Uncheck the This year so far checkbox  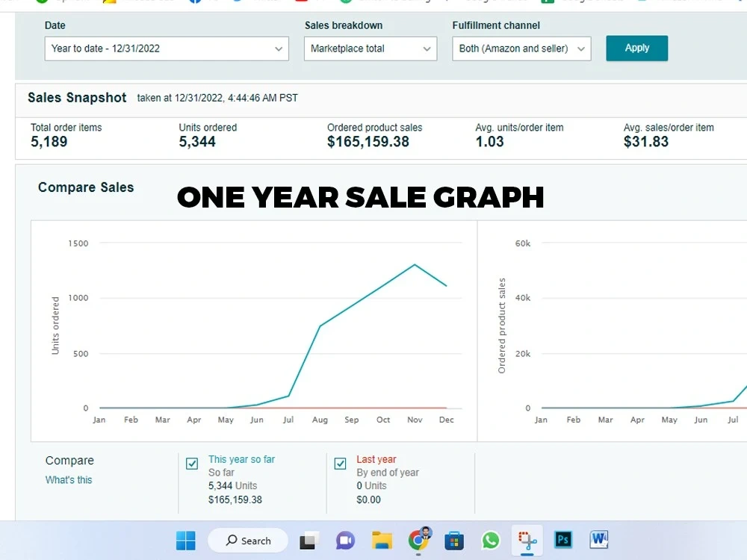coord(192,464)
